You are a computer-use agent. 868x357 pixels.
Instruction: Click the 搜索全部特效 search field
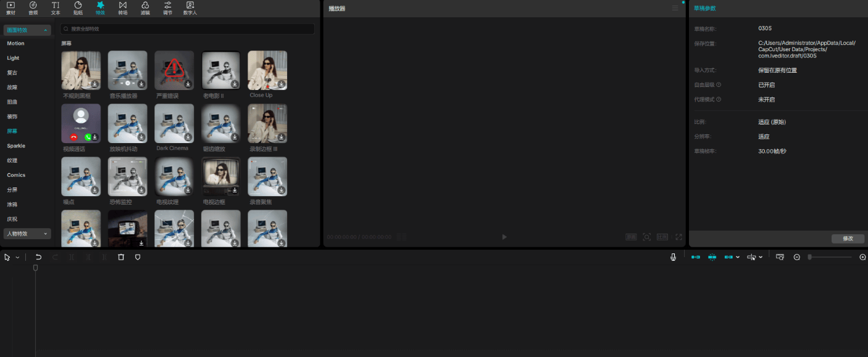tap(188, 29)
